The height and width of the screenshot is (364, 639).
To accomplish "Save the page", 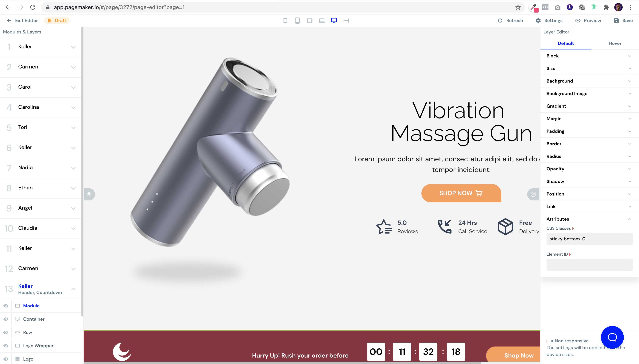I will [x=623, y=21].
